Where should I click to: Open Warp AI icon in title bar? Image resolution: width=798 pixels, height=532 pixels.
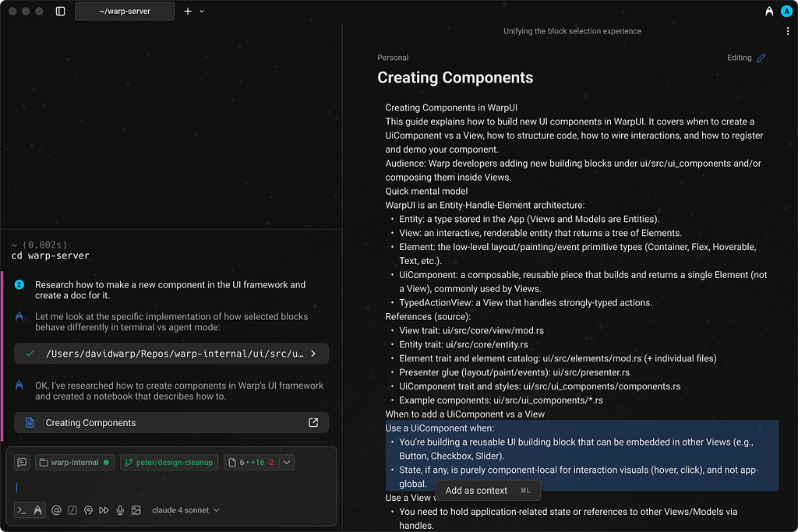pos(769,11)
